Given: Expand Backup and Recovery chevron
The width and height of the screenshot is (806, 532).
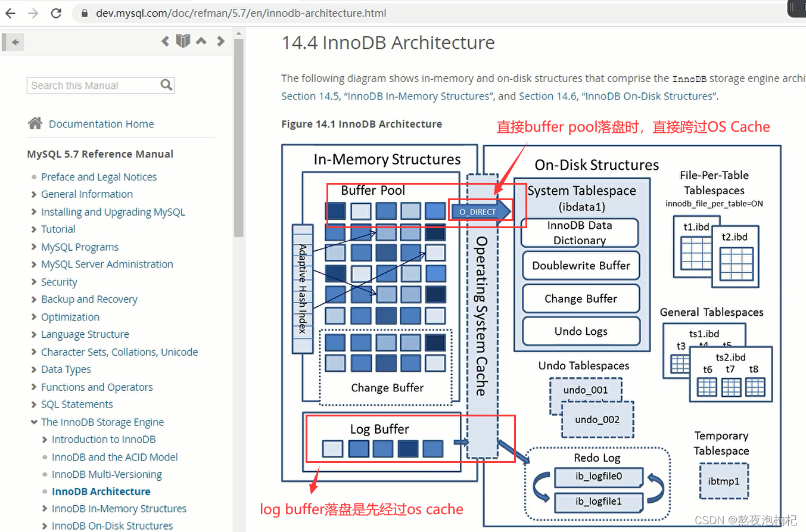Looking at the screenshot, I should tap(34, 299).
